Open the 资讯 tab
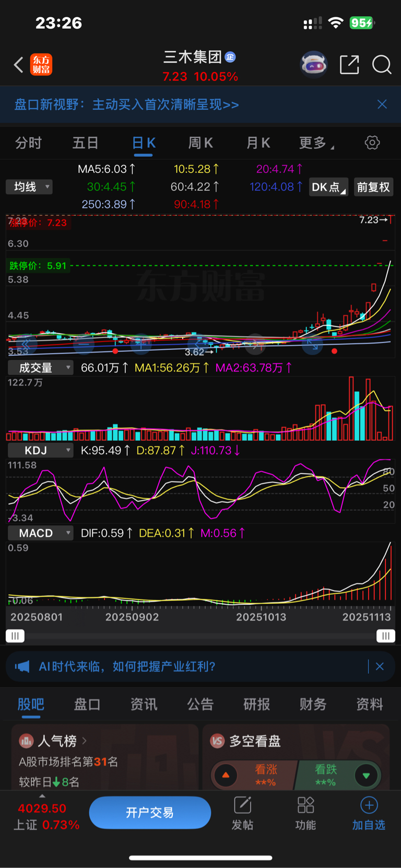The image size is (401, 868). pos(144,705)
